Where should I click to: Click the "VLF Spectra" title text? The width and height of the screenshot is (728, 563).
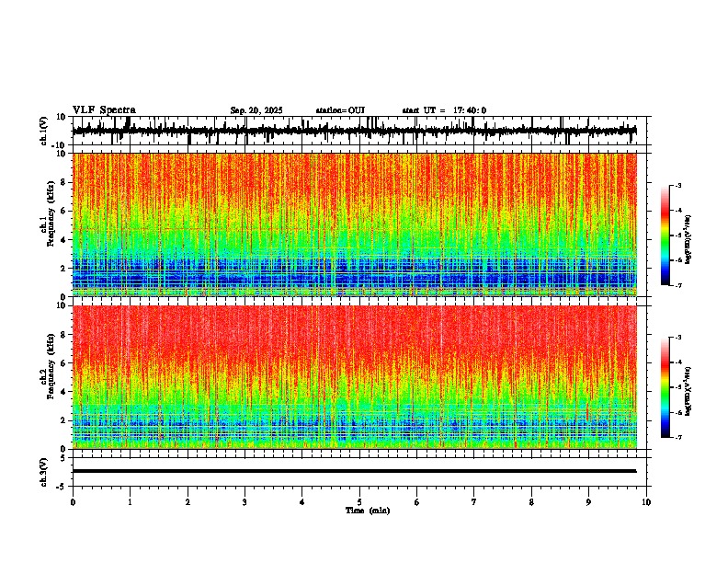tap(104, 110)
